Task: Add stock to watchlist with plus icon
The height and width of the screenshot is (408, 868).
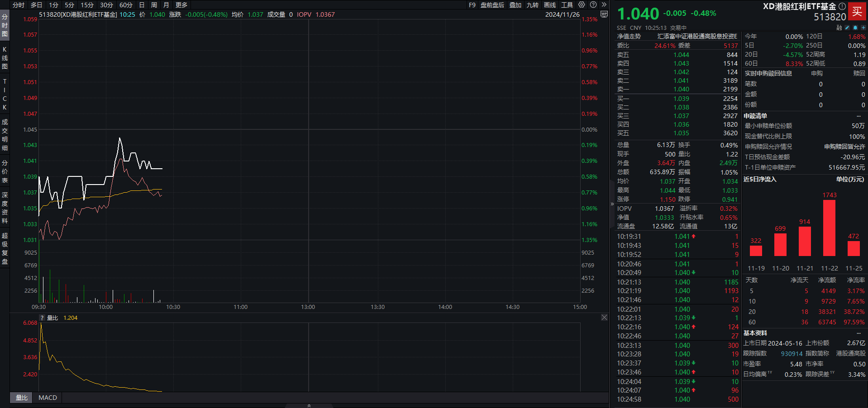Action: point(863,28)
